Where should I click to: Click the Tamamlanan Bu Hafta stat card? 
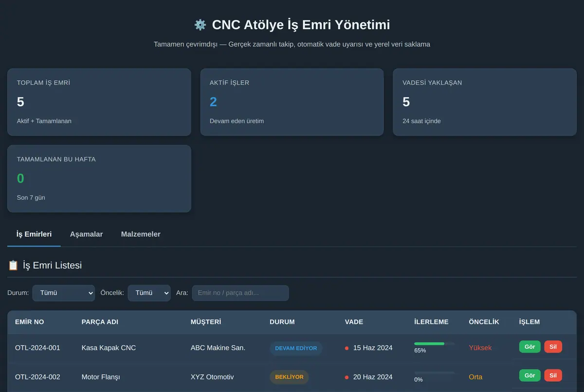pyautogui.click(x=99, y=178)
